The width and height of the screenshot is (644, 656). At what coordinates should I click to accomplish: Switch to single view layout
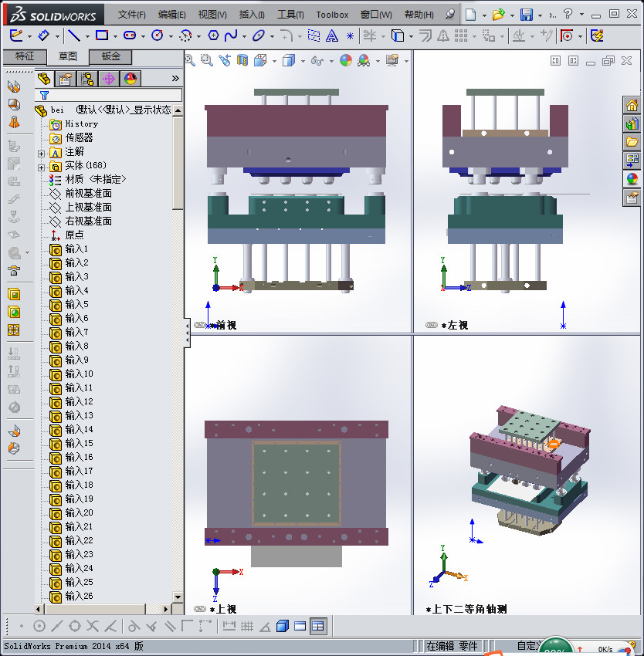(300, 627)
